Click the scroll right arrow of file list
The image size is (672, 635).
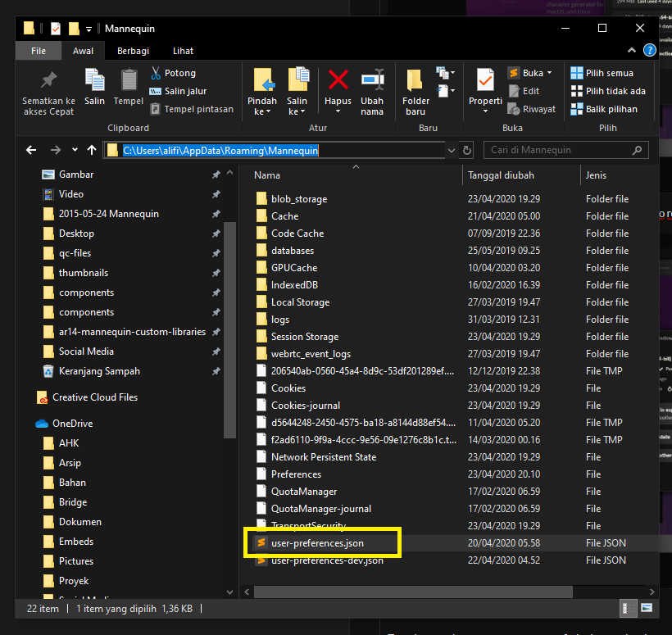pos(652,592)
